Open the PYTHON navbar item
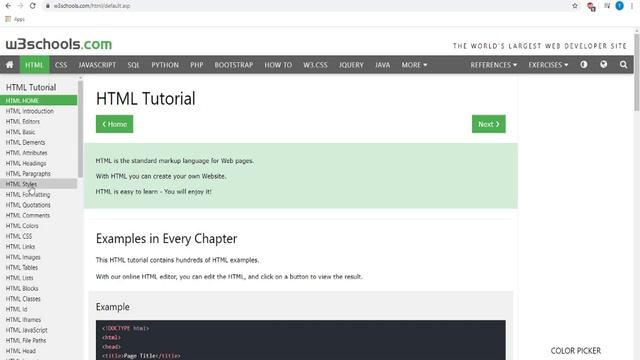Screen dimensions: 640x360 pyautogui.click(x=165, y=64)
